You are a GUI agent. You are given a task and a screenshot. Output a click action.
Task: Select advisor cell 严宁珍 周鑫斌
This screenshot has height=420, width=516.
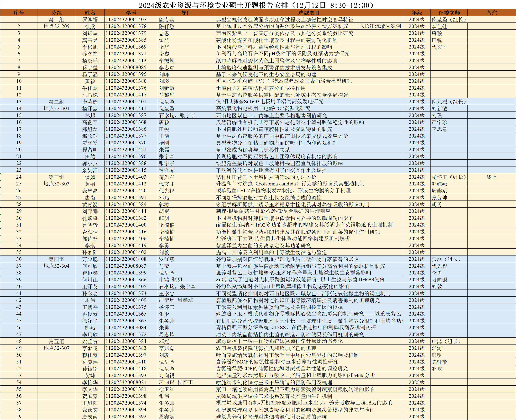[x=176, y=300]
